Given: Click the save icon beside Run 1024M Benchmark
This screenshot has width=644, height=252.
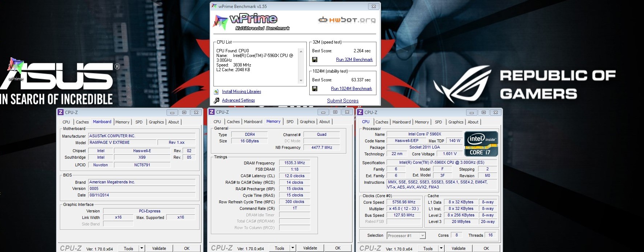Looking at the screenshot, I should point(315,89).
